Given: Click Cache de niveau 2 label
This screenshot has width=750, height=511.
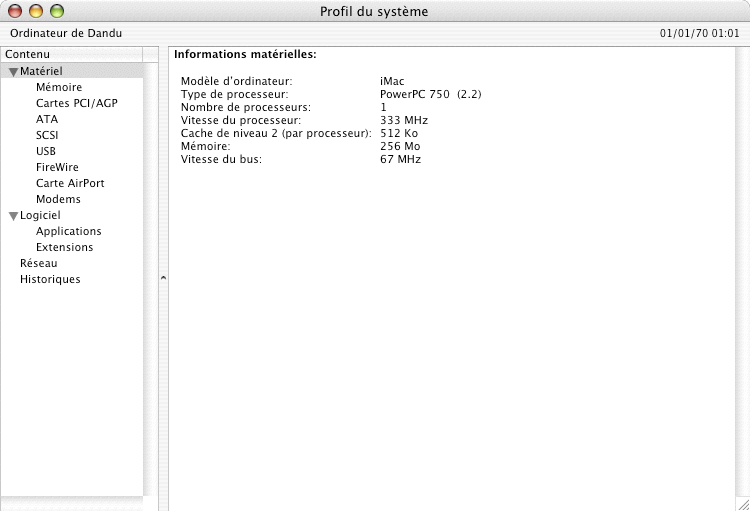Looking at the screenshot, I should 276,133.
